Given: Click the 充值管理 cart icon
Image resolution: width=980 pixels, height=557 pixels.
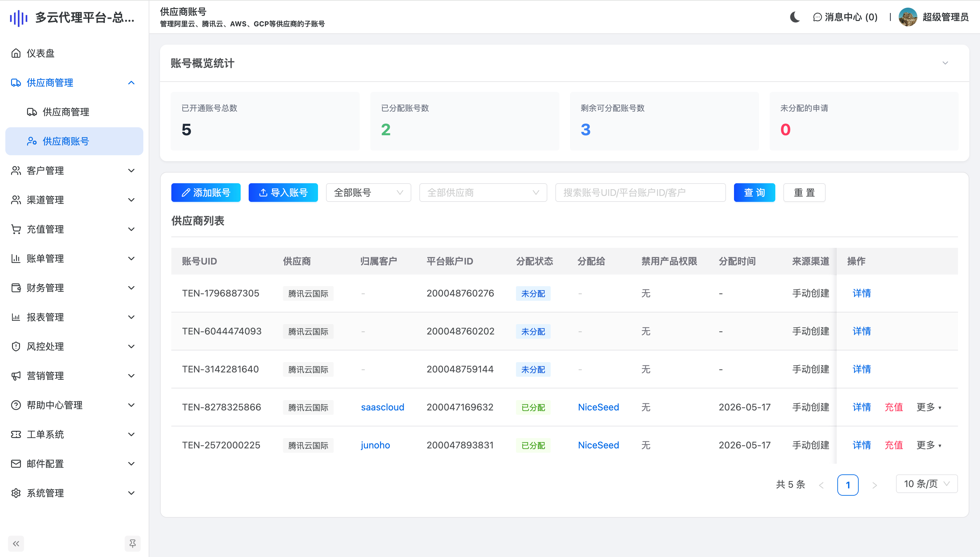Looking at the screenshot, I should click(16, 229).
